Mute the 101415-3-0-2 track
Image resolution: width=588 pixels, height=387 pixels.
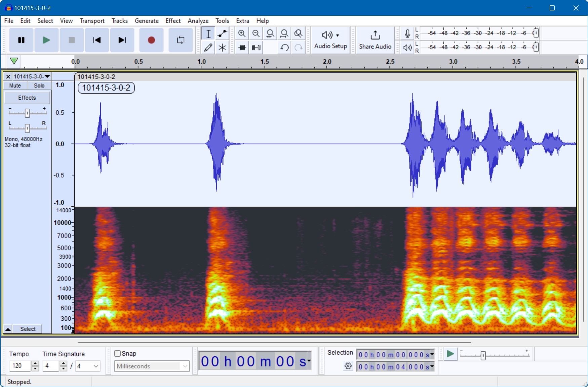click(x=15, y=85)
